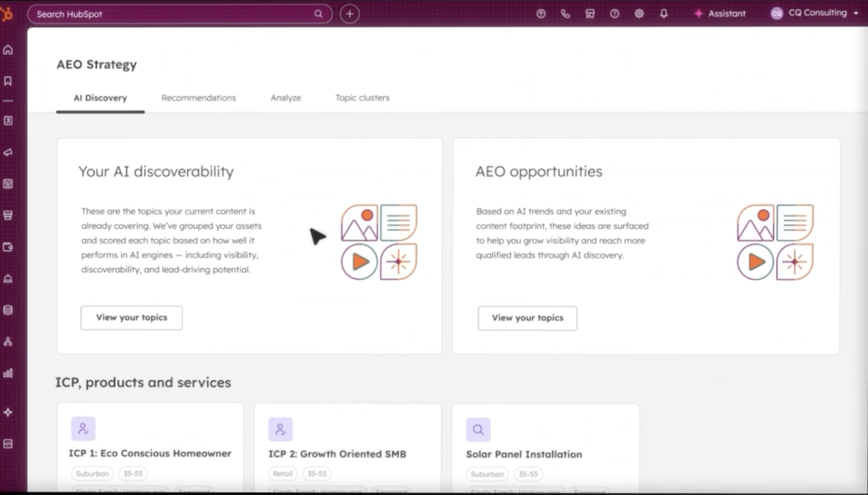Click the HubSpot sprocket logo
This screenshot has height=495, width=868.
tap(8, 14)
